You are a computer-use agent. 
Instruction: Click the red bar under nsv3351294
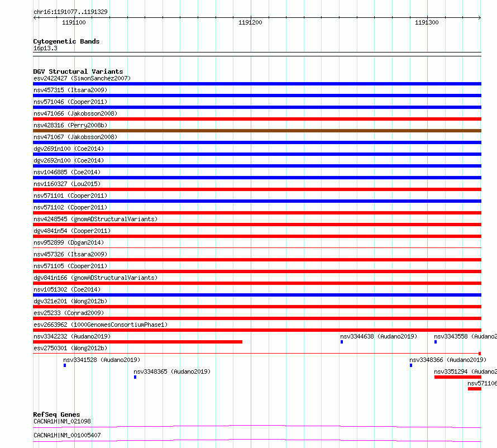click(x=458, y=377)
